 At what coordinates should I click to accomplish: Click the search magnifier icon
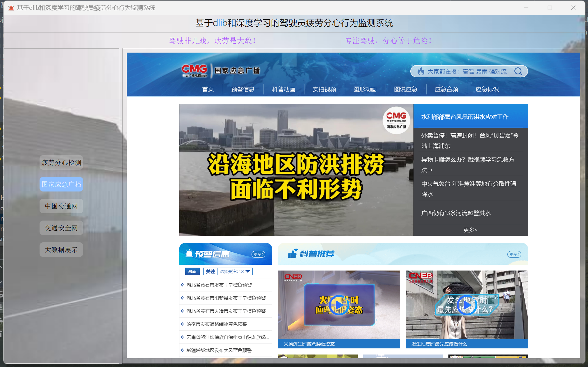click(x=518, y=71)
